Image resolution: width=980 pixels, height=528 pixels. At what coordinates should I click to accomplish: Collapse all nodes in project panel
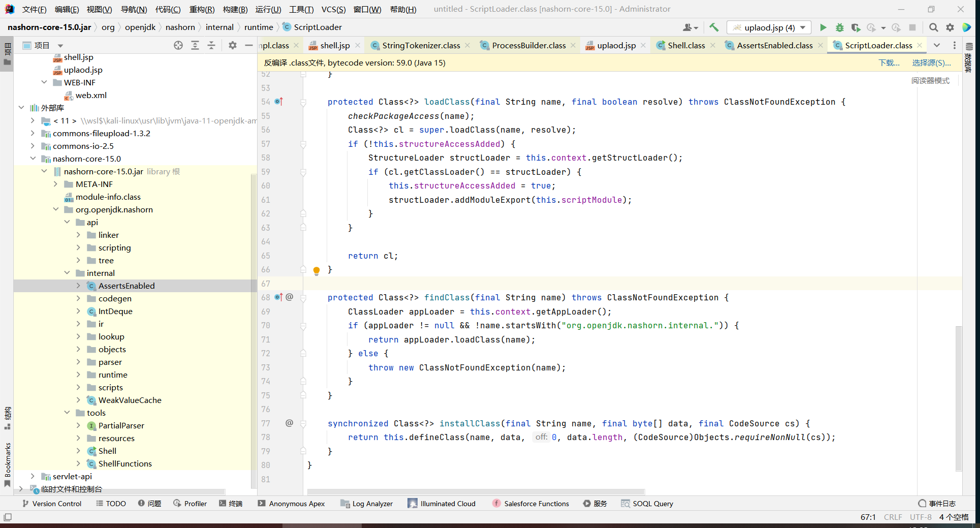[211, 45]
